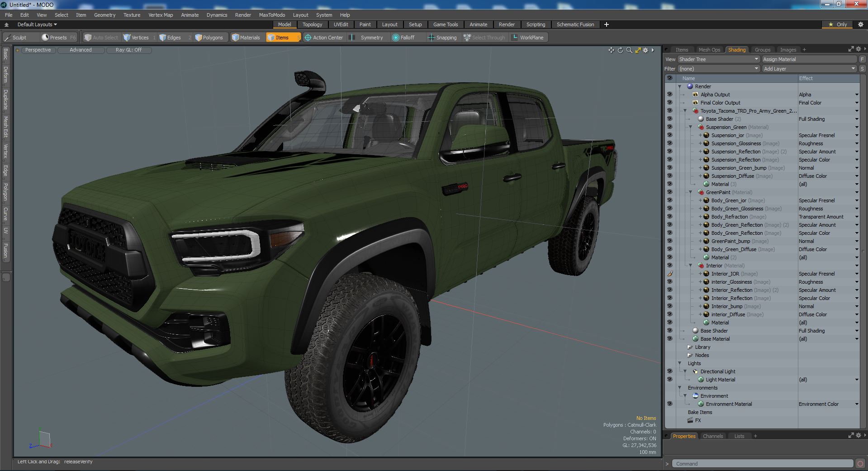The width and height of the screenshot is (868, 471).
Task: Open the View Shader Tree dropdown
Action: [x=718, y=59]
